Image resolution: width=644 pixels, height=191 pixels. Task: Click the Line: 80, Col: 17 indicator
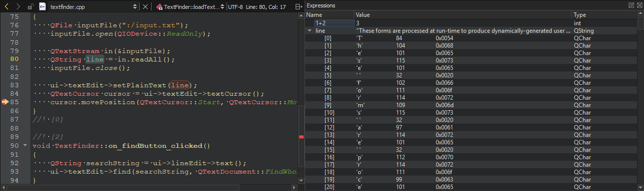[x=266, y=7]
